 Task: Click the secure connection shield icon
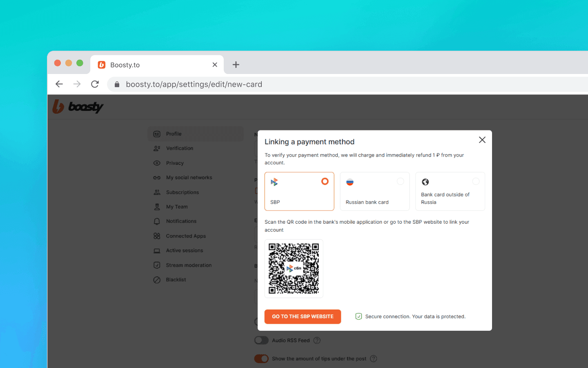(x=359, y=316)
